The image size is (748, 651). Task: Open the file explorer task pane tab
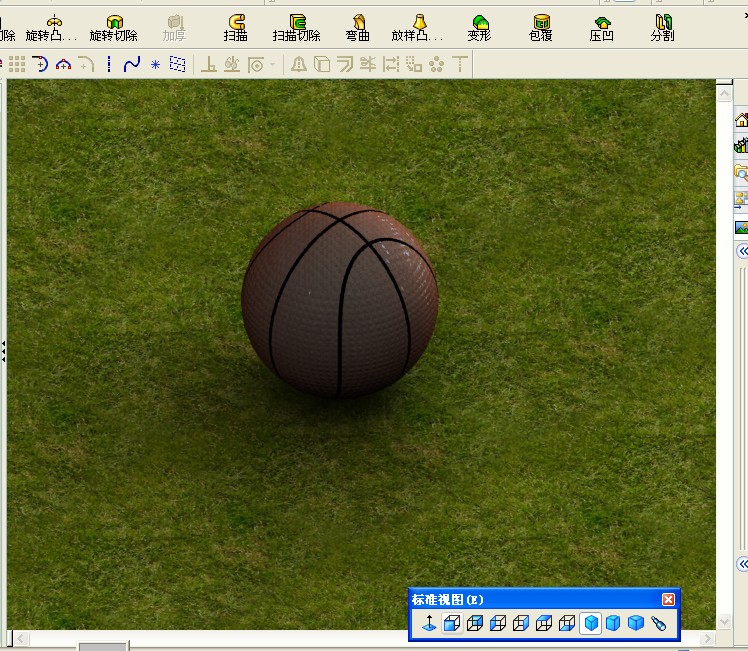tap(741, 172)
